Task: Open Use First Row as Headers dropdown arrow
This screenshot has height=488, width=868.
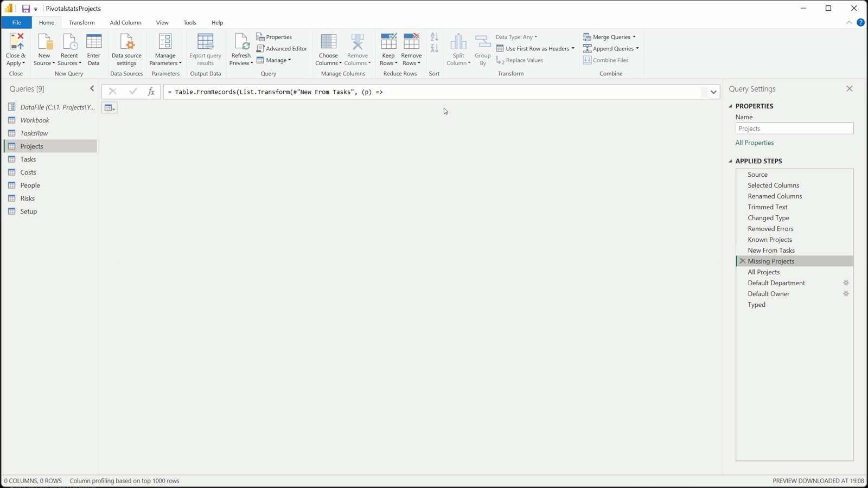Action: pos(573,48)
